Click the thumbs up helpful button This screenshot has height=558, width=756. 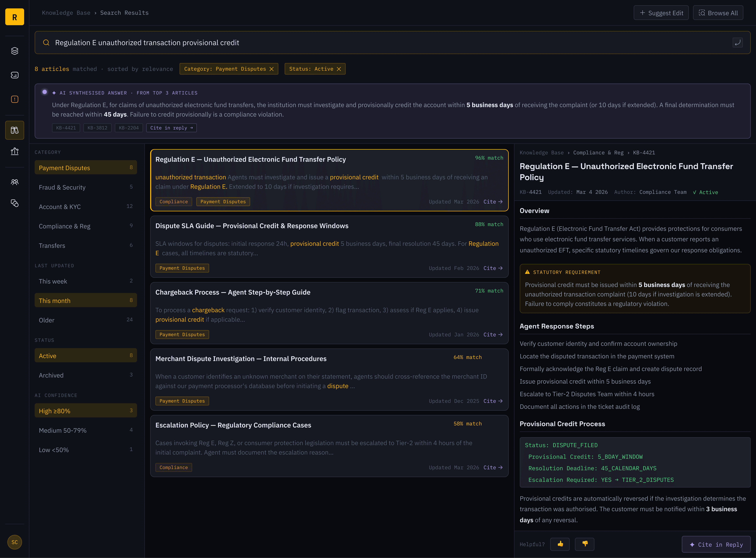coord(560,544)
